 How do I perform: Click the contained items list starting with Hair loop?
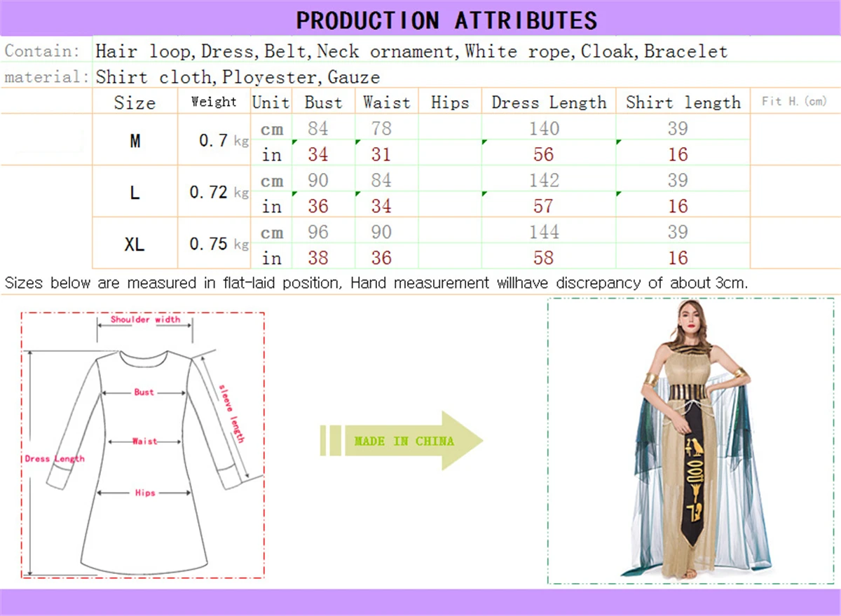coord(411,51)
